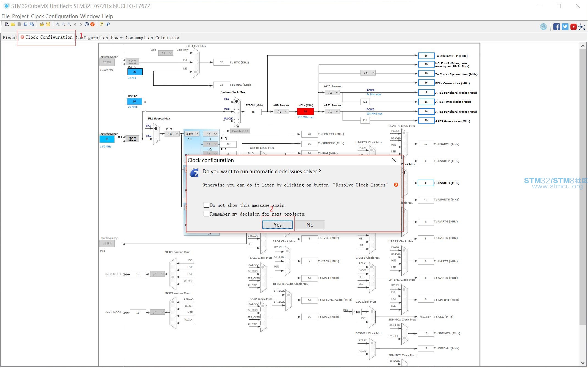Click the grey import project toolbar icon

(x=19, y=24)
